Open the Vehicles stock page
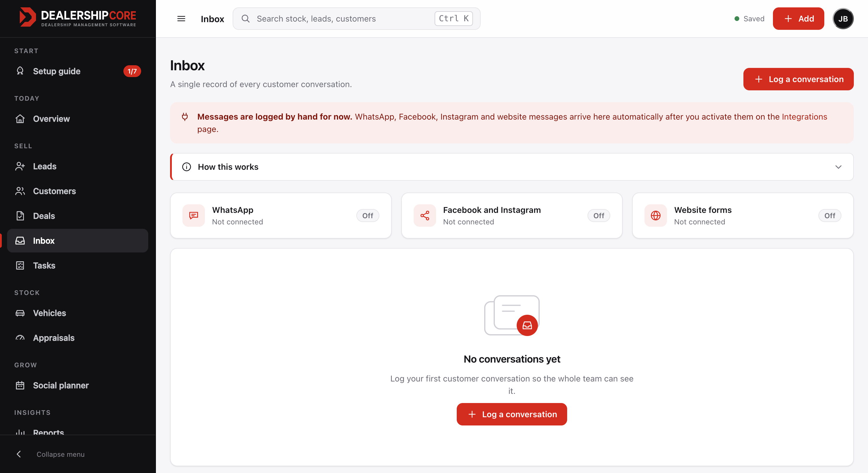Image resolution: width=868 pixels, height=473 pixels. coord(77,313)
